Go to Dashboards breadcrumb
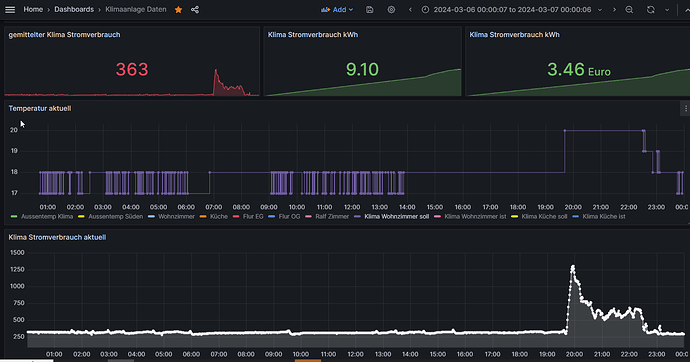This screenshot has height=362, width=690. 74,9
